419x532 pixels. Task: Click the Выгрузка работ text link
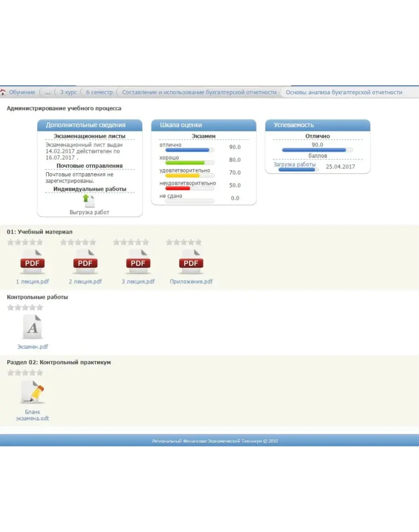click(x=89, y=212)
